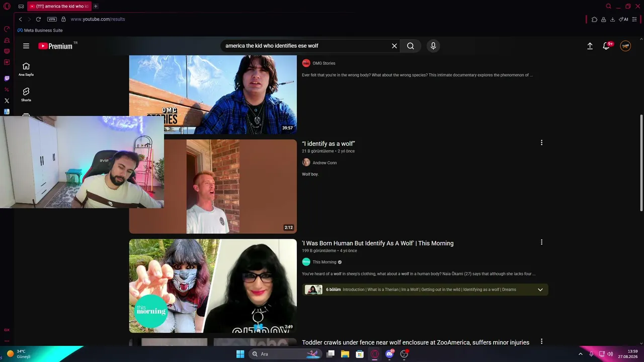Submit search with magnifier button
644x362 pixels.
pyautogui.click(x=411, y=46)
